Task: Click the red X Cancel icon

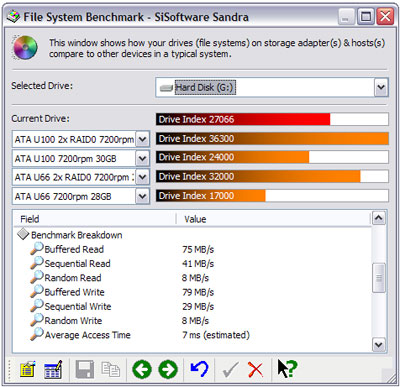Action: (255, 369)
